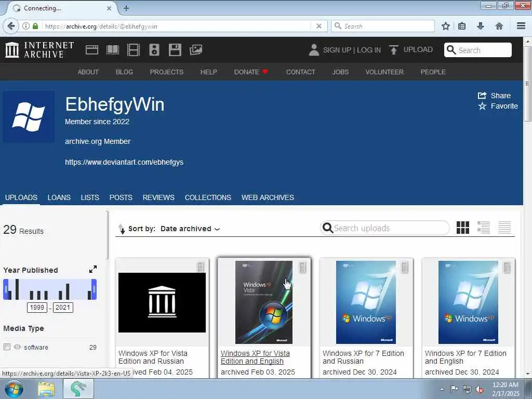This screenshot has width=532, height=399.
Task: Open the Texts book icon
Action: coord(113,50)
